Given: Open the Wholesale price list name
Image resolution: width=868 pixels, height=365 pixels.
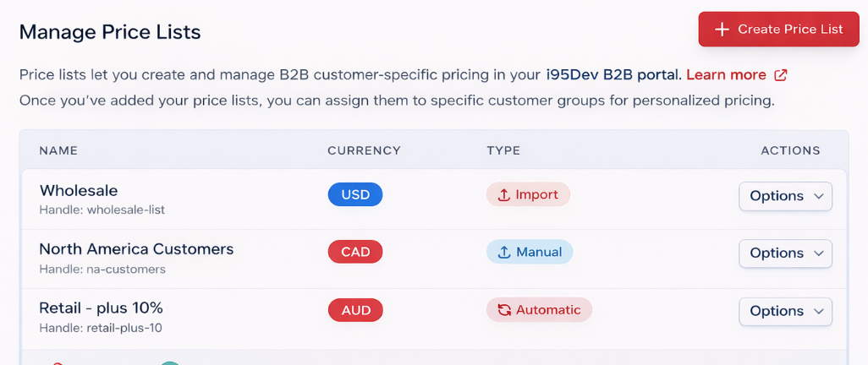Looking at the screenshot, I should pos(79,191).
